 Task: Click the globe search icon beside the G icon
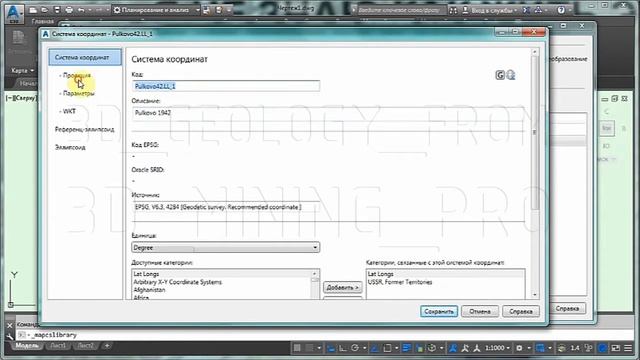pyautogui.click(x=511, y=75)
